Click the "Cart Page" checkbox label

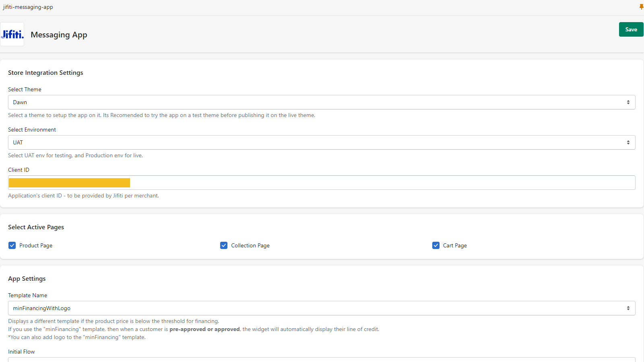(x=455, y=245)
